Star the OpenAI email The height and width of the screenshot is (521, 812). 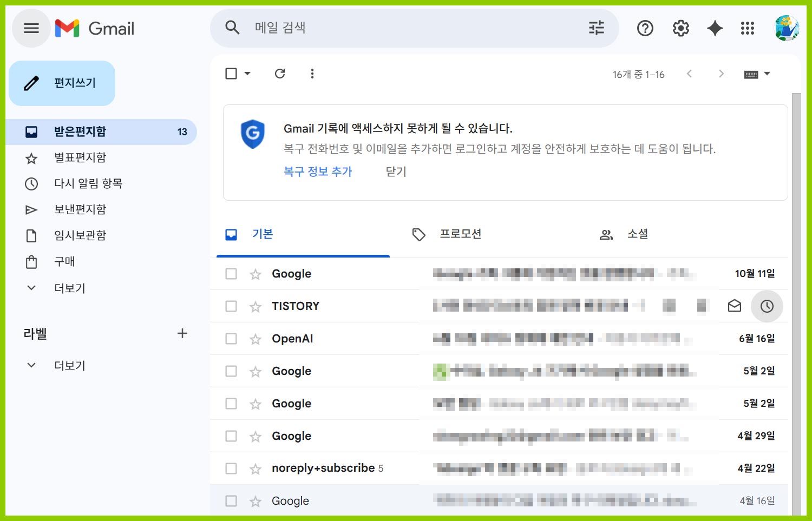click(256, 339)
